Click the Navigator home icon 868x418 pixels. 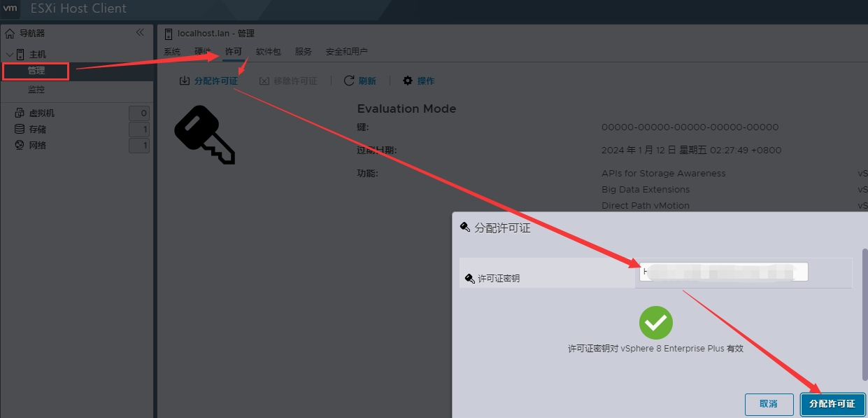[x=10, y=34]
